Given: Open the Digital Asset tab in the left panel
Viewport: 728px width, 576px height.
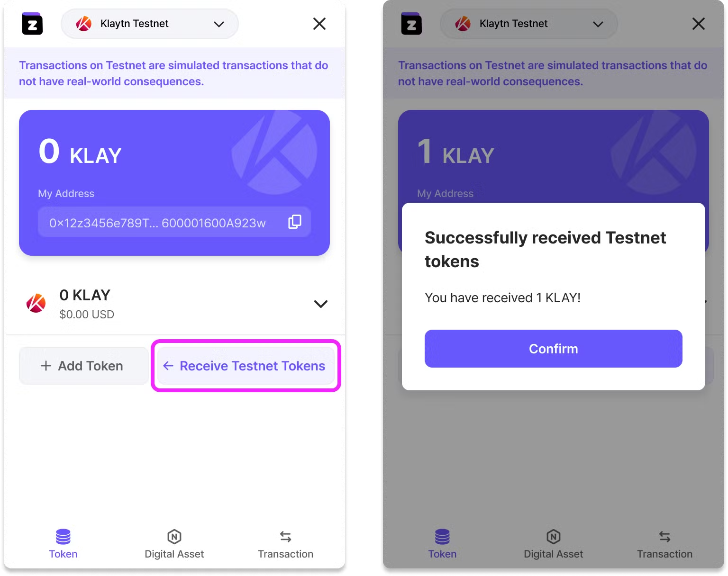Looking at the screenshot, I should 174,544.
